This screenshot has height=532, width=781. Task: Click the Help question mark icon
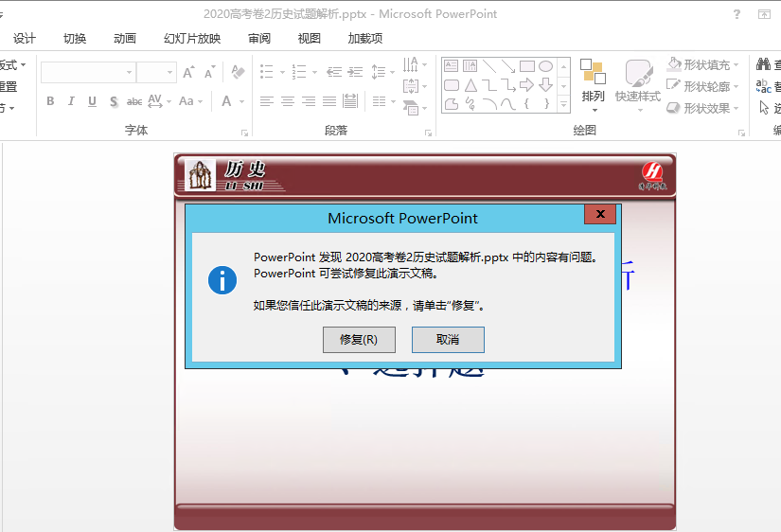coord(737,14)
